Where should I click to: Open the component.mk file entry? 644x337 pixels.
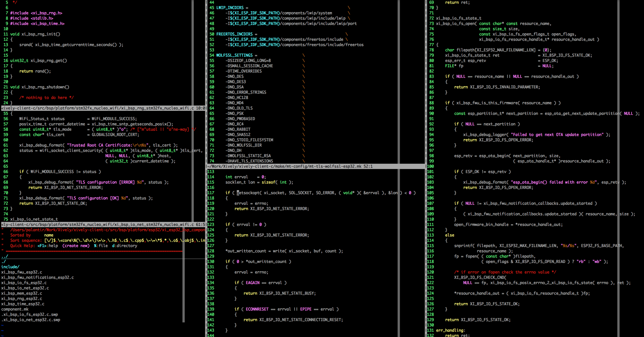(x=15, y=309)
